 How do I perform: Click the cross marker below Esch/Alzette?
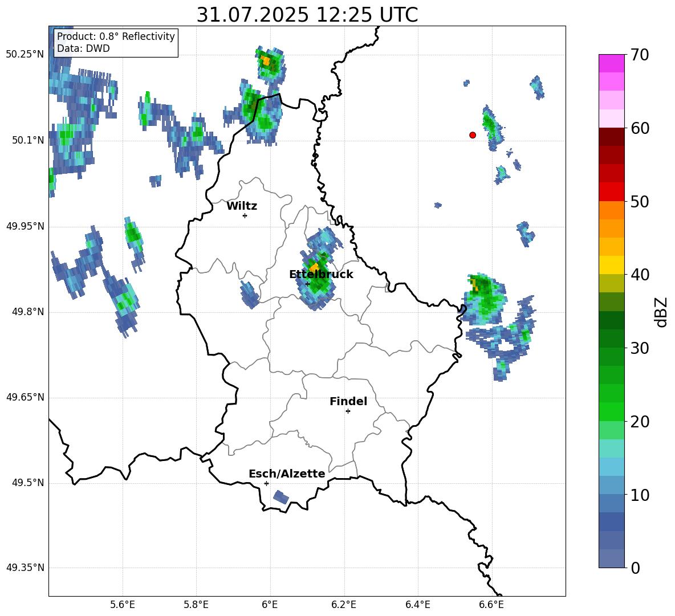pyautogui.click(x=266, y=483)
